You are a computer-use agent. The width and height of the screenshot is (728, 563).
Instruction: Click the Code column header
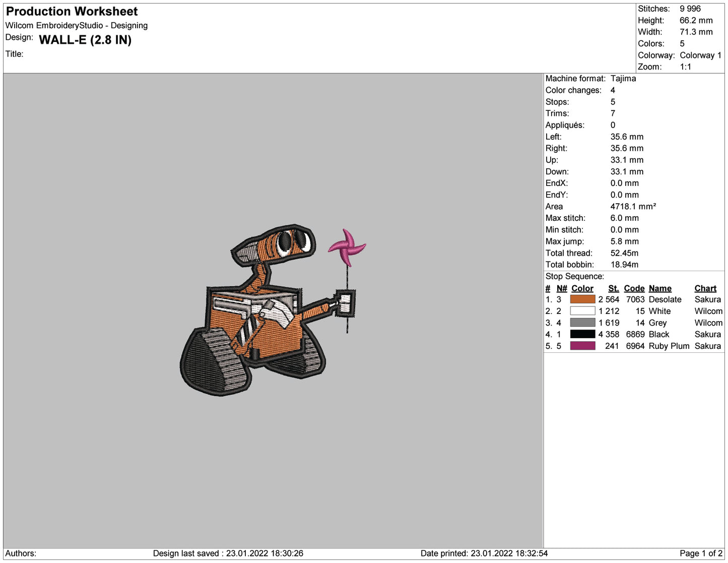coord(634,288)
